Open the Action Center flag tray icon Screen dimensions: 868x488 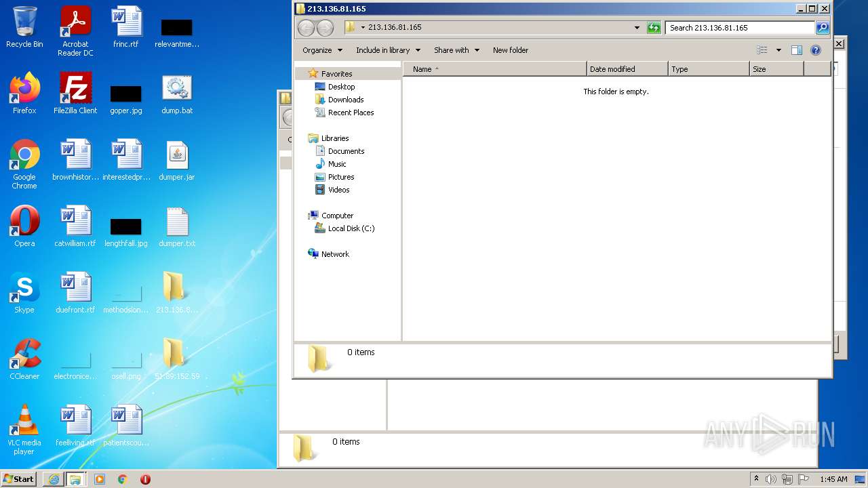(x=804, y=479)
